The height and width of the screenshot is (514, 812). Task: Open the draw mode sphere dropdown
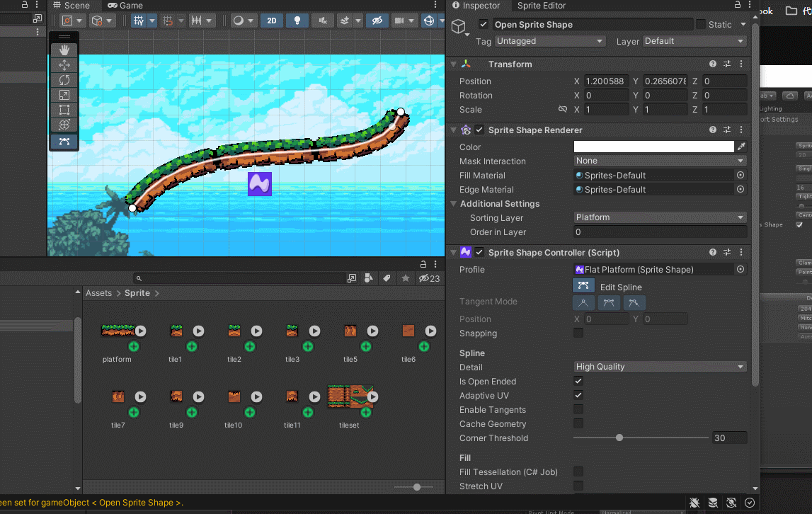pos(242,21)
